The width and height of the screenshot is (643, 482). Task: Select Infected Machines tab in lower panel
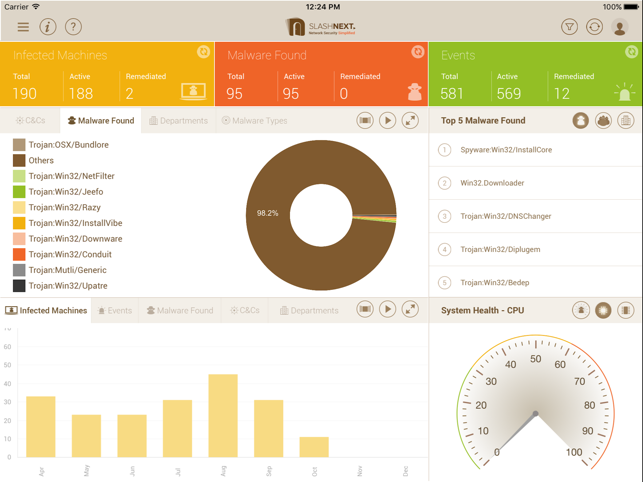(46, 311)
